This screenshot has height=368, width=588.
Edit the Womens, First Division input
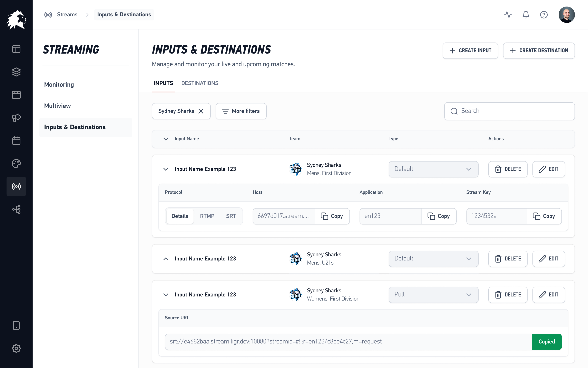549,295
